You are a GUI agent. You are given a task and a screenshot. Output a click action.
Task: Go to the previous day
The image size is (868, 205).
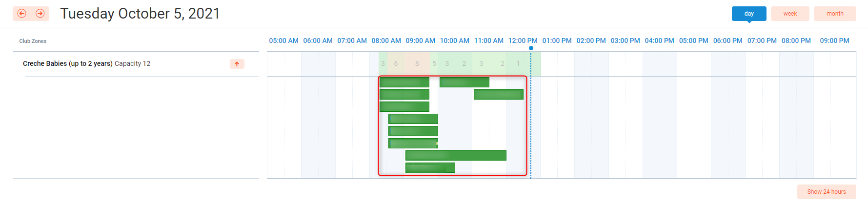pos(21,14)
